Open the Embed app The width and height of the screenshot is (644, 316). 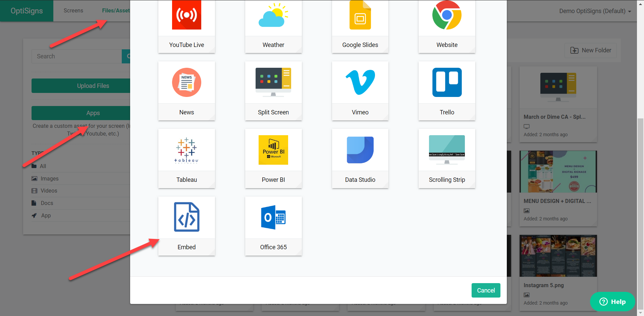pyautogui.click(x=186, y=226)
